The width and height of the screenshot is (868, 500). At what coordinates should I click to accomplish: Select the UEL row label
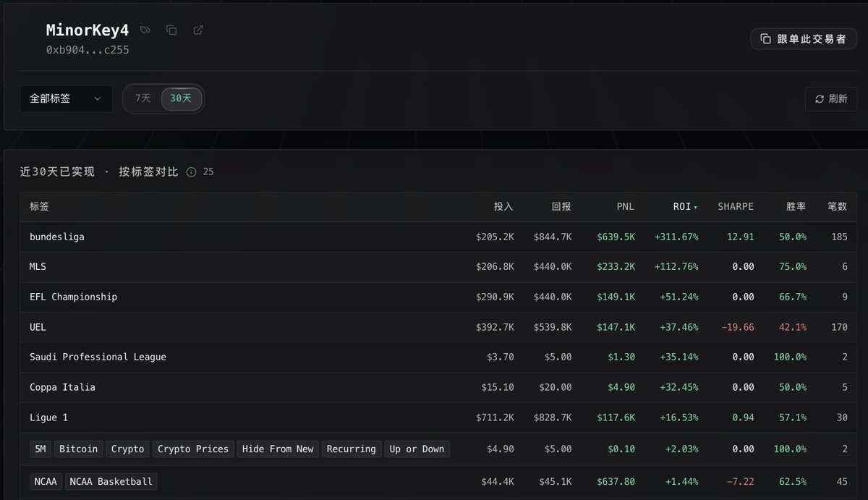tap(38, 327)
